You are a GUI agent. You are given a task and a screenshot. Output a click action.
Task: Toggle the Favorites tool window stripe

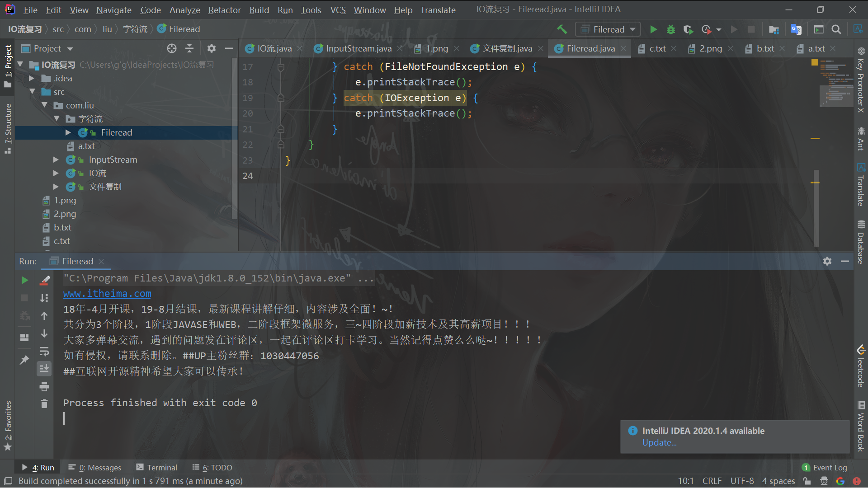tap(8, 425)
